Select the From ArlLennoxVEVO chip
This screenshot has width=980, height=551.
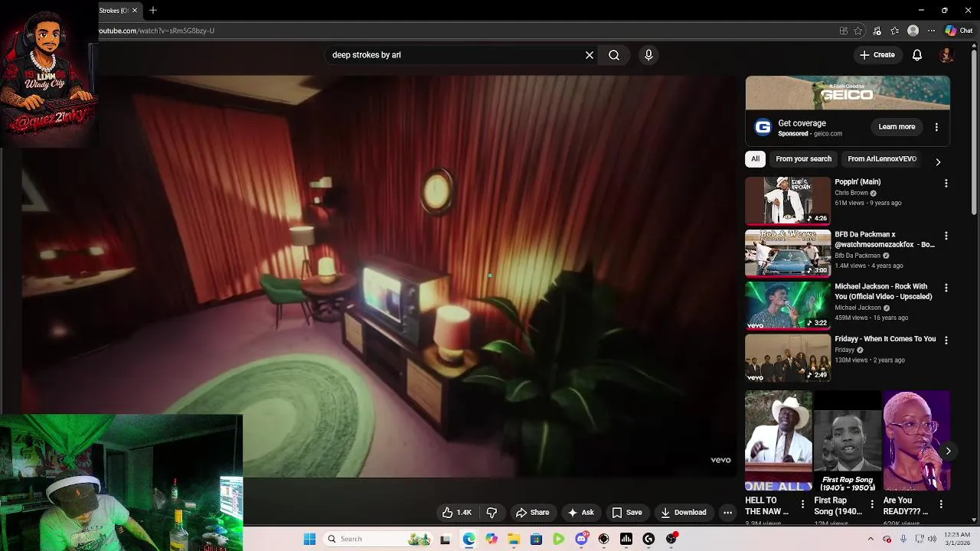click(x=882, y=159)
